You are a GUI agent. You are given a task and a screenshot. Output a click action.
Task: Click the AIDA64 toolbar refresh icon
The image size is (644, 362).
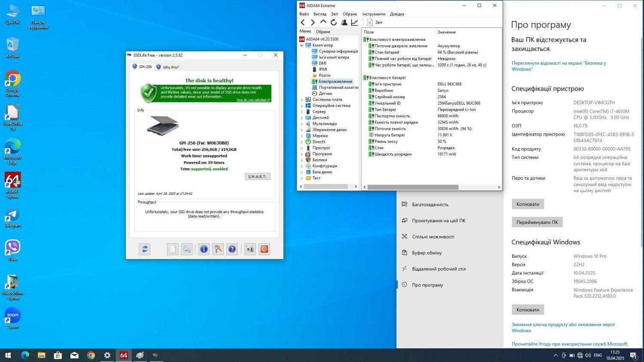pyautogui.click(x=334, y=22)
